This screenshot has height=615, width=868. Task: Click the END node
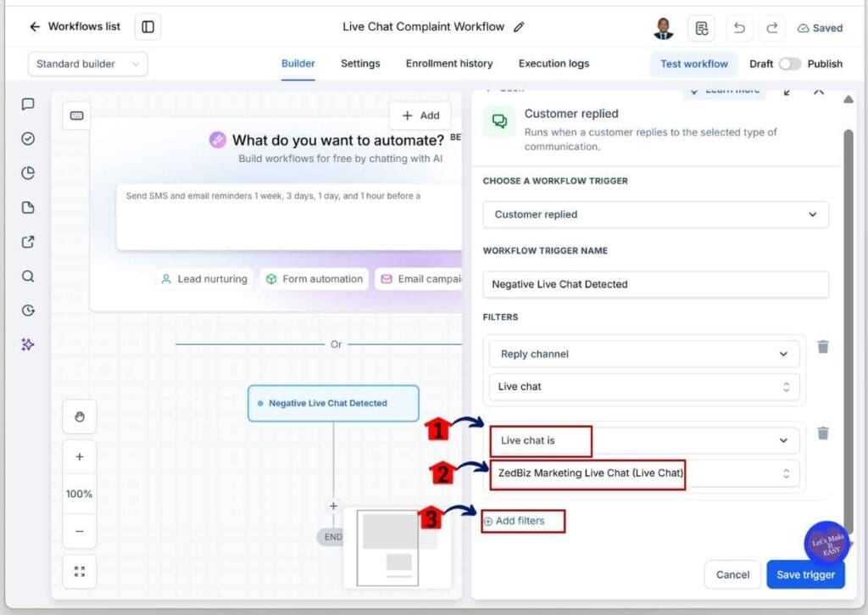coord(332,537)
